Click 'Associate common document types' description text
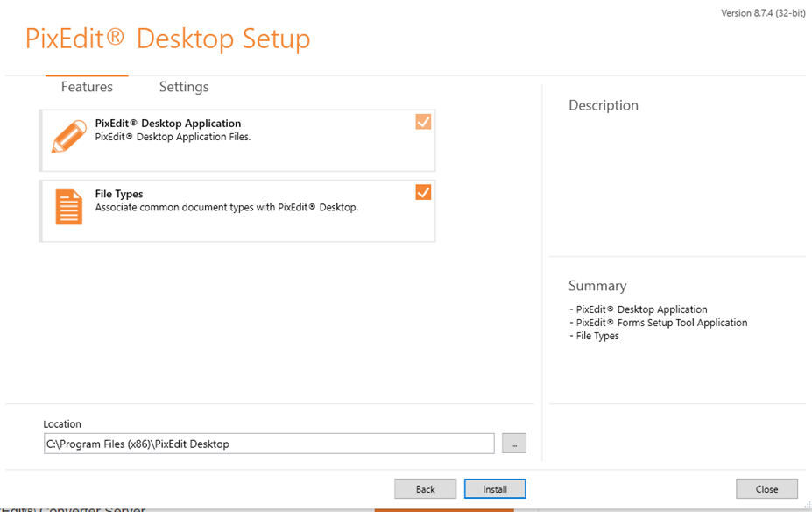The height and width of the screenshot is (512, 812). [226, 207]
